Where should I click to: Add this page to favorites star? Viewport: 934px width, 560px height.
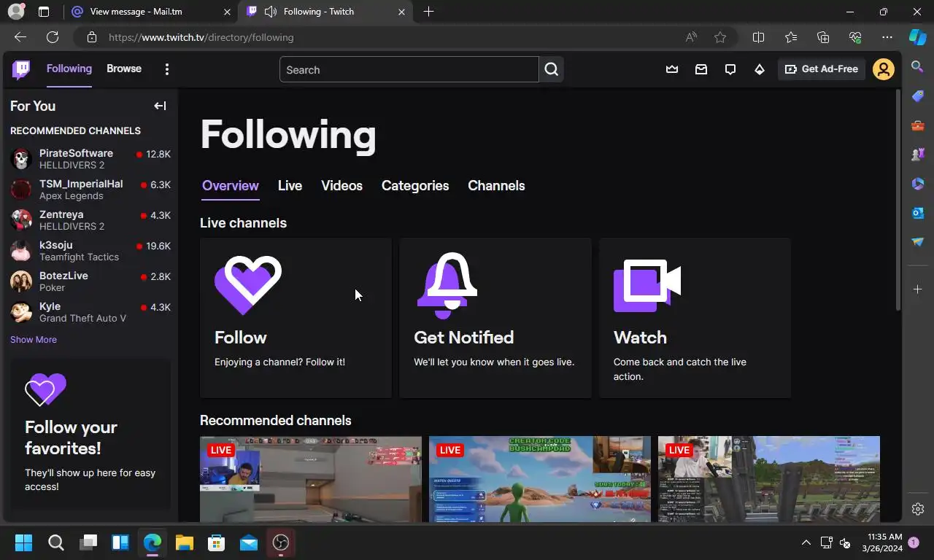coord(720,37)
